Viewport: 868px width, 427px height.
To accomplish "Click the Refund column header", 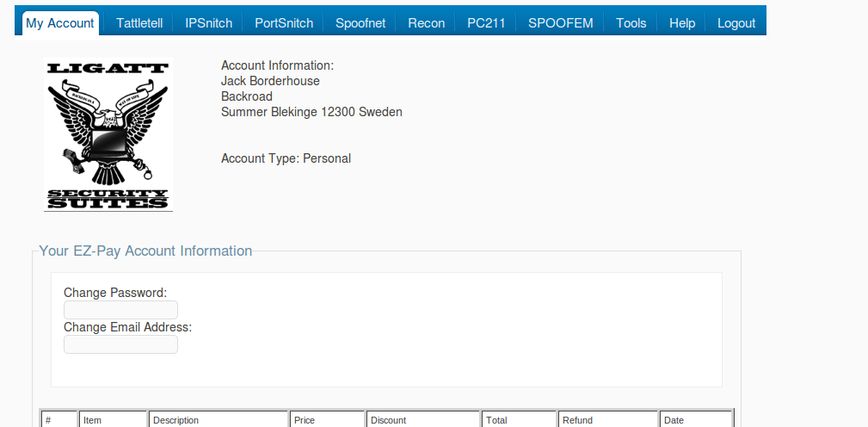I will pos(608,420).
